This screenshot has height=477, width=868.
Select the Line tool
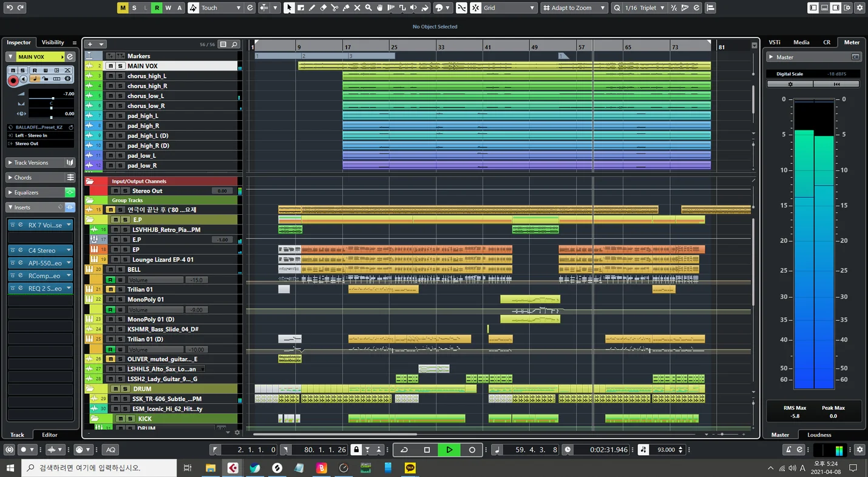click(x=402, y=8)
